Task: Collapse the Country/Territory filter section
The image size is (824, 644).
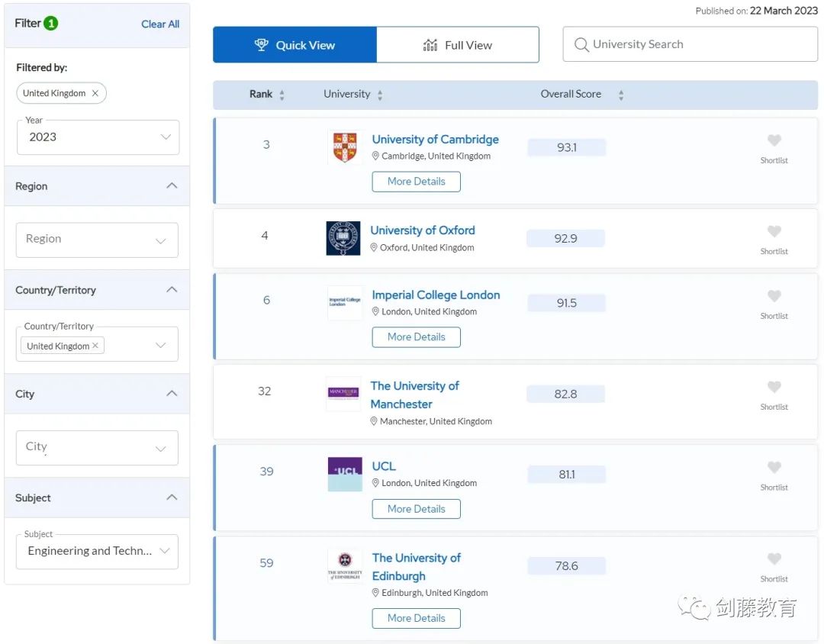Action: (x=172, y=290)
